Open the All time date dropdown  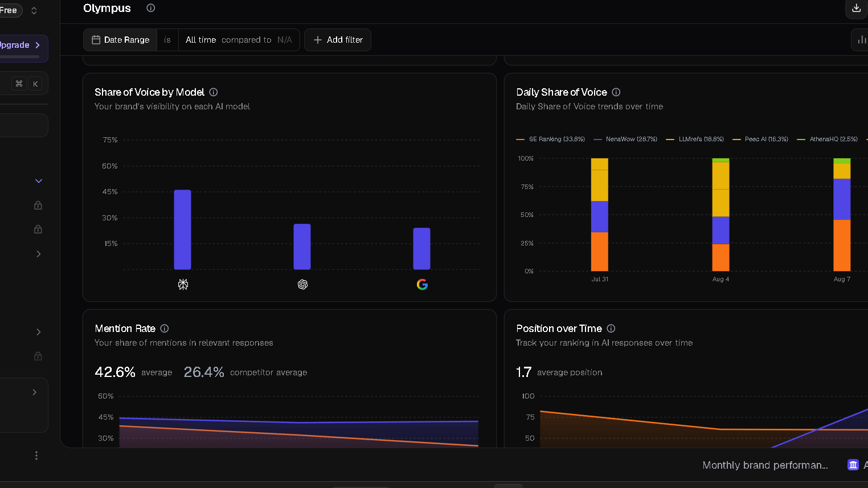click(x=201, y=40)
